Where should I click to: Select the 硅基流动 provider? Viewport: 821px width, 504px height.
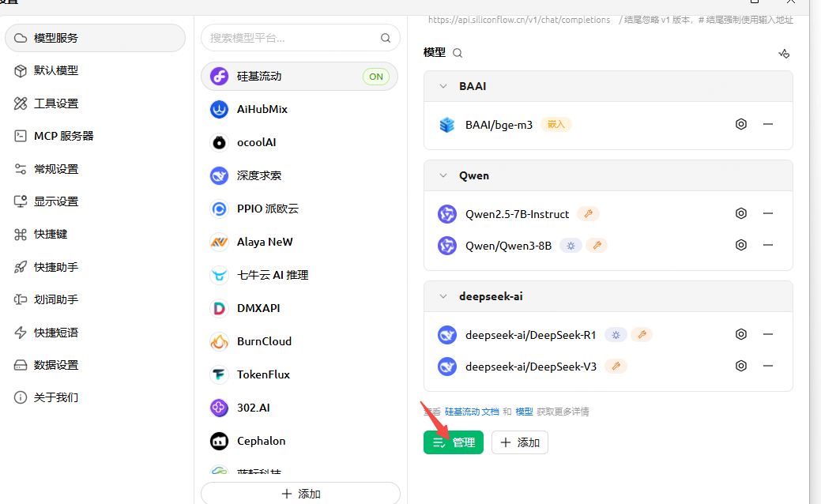[x=299, y=77]
